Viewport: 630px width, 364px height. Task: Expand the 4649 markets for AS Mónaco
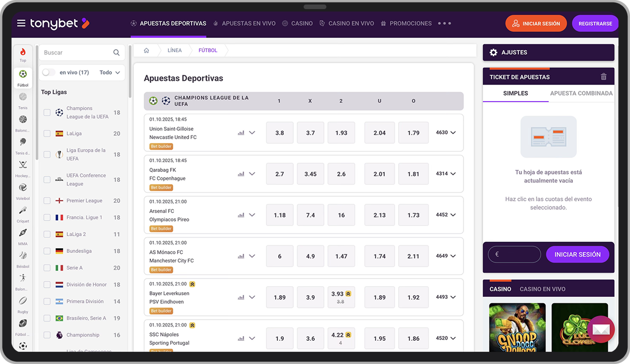pos(446,256)
